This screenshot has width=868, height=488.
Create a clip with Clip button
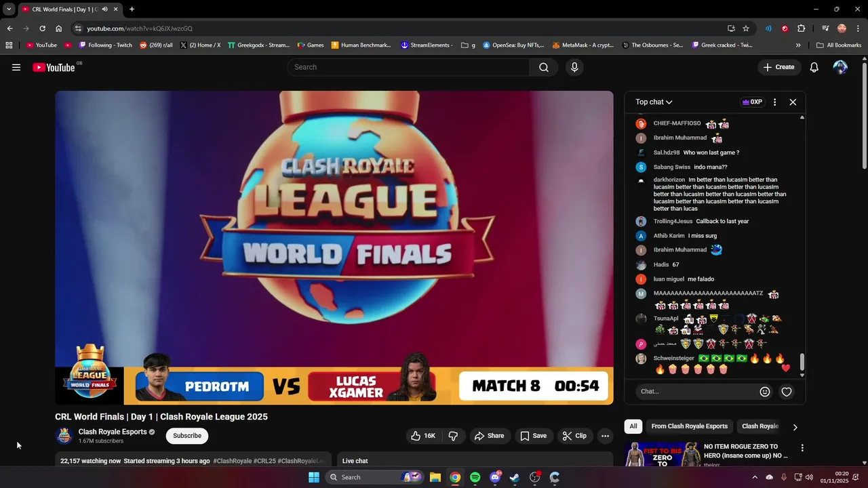[x=574, y=436]
